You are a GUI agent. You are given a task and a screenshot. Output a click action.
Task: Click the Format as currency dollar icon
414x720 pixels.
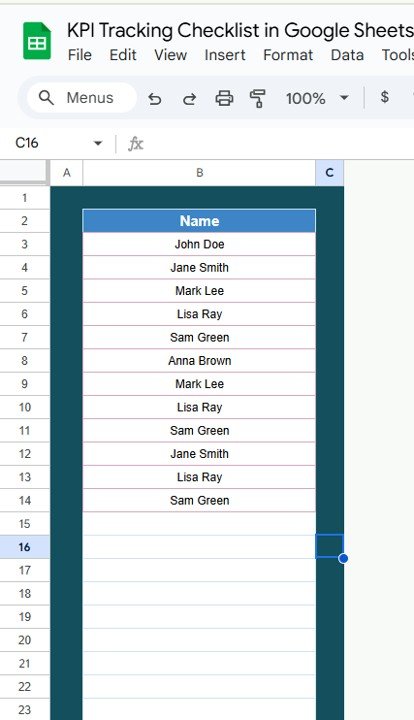[385, 97]
